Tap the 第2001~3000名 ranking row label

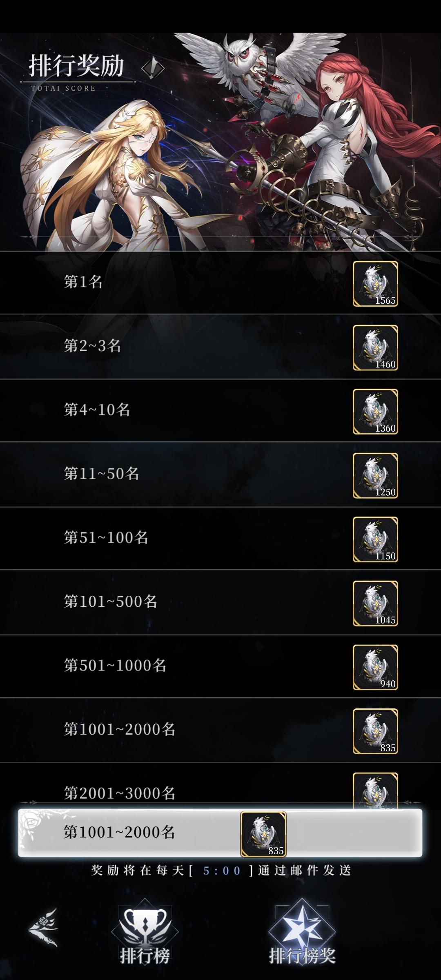119,793
